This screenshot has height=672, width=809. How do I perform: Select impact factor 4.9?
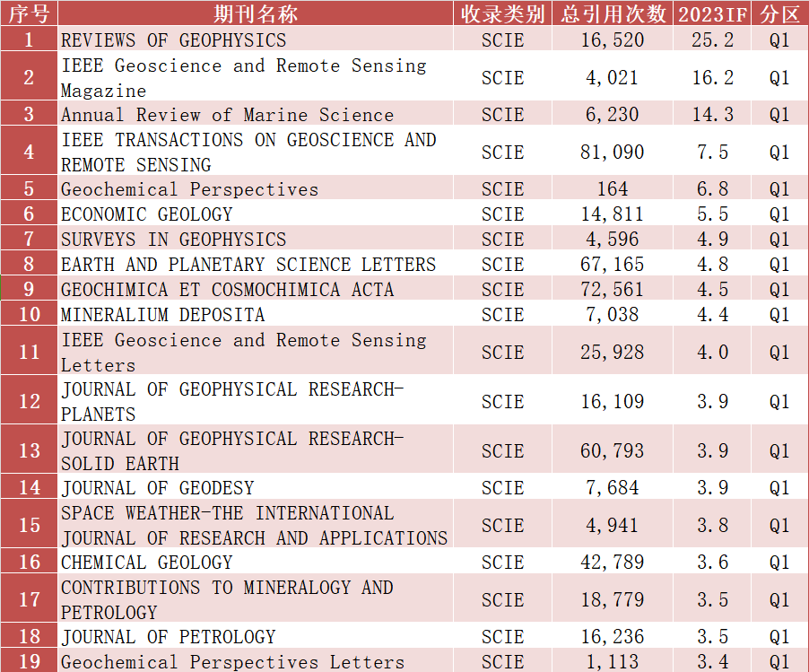pos(712,239)
